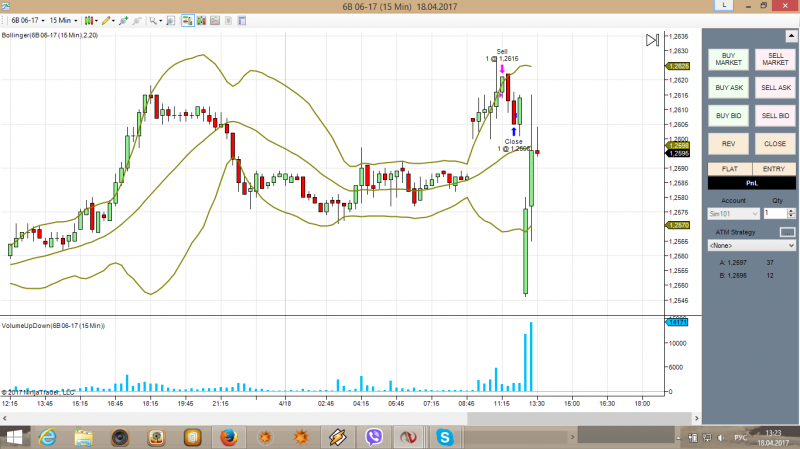The width and height of the screenshot is (800, 449).
Task: Click the system tray volume icon
Action: [x=721, y=438]
